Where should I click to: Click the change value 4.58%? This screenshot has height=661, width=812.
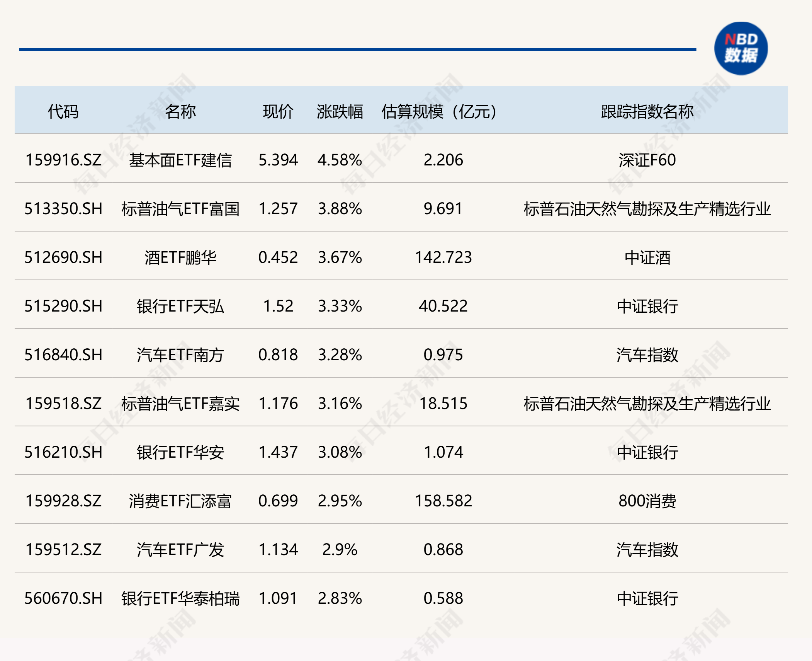[x=340, y=160]
